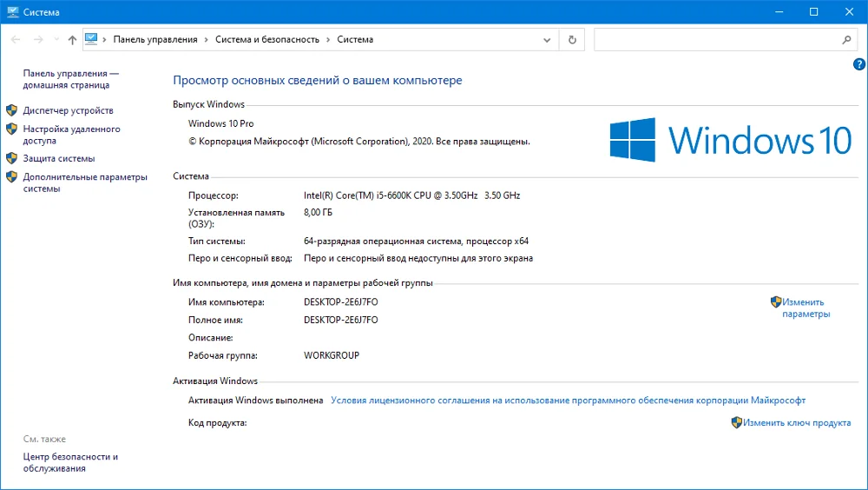Refresh the System page
This screenshot has width=868, height=490.
point(572,40)
